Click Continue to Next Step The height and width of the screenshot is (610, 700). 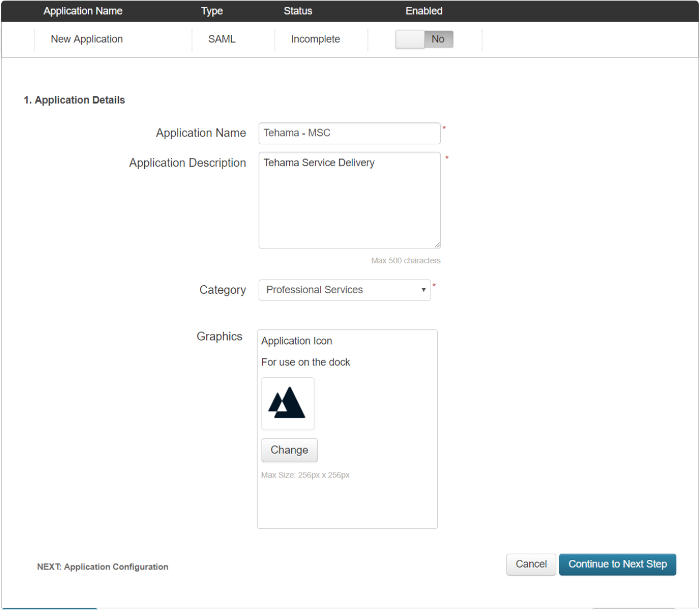(x=618, y=564)
